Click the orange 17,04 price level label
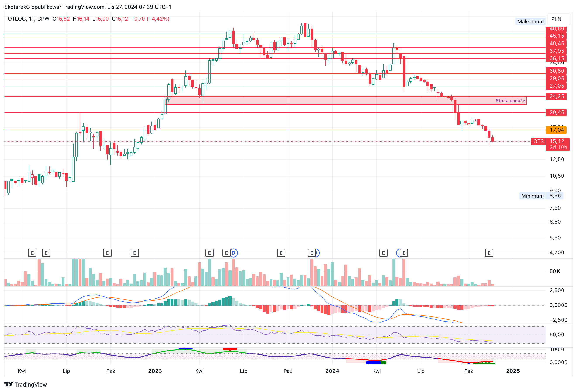The image size is (577, 392). click(x=556, y=130)
